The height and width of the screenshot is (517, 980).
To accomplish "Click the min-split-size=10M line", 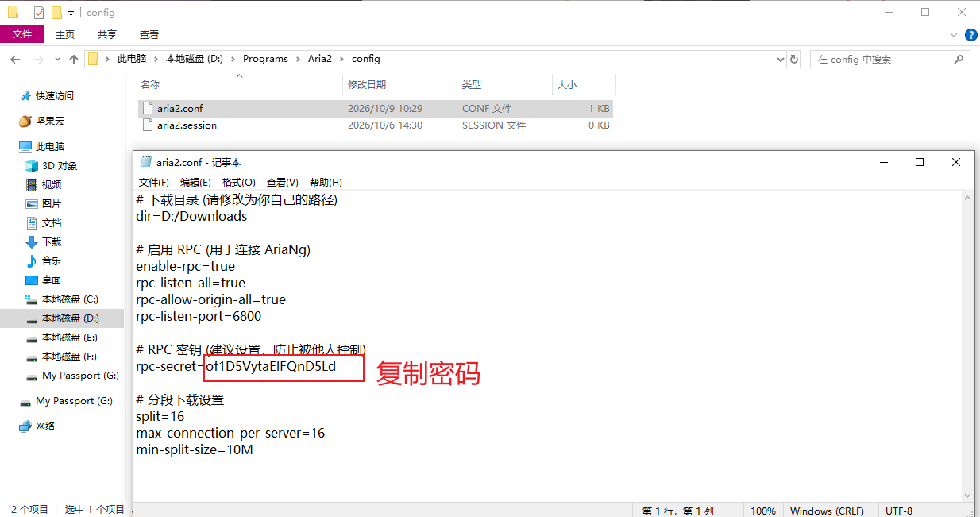I will (x=195, y=449).
